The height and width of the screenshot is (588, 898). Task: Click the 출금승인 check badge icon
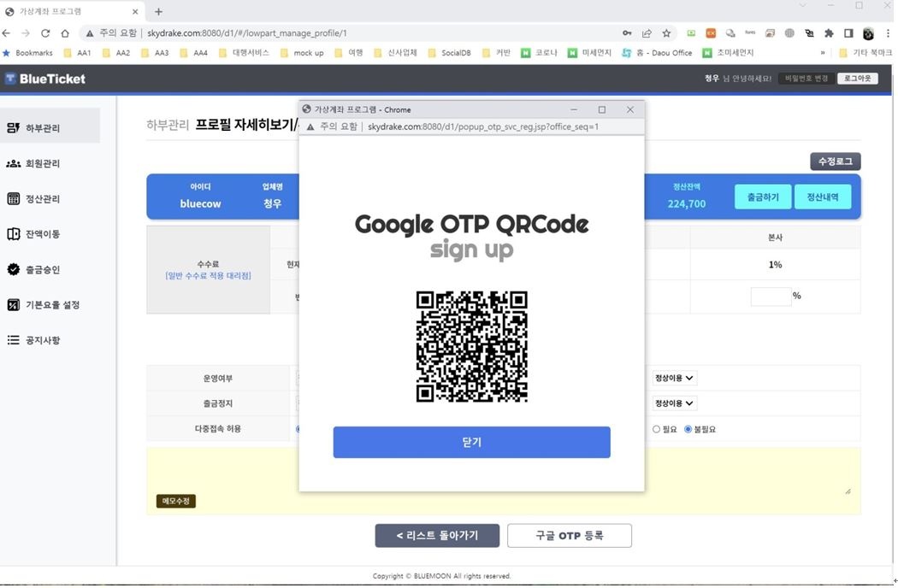13,269
